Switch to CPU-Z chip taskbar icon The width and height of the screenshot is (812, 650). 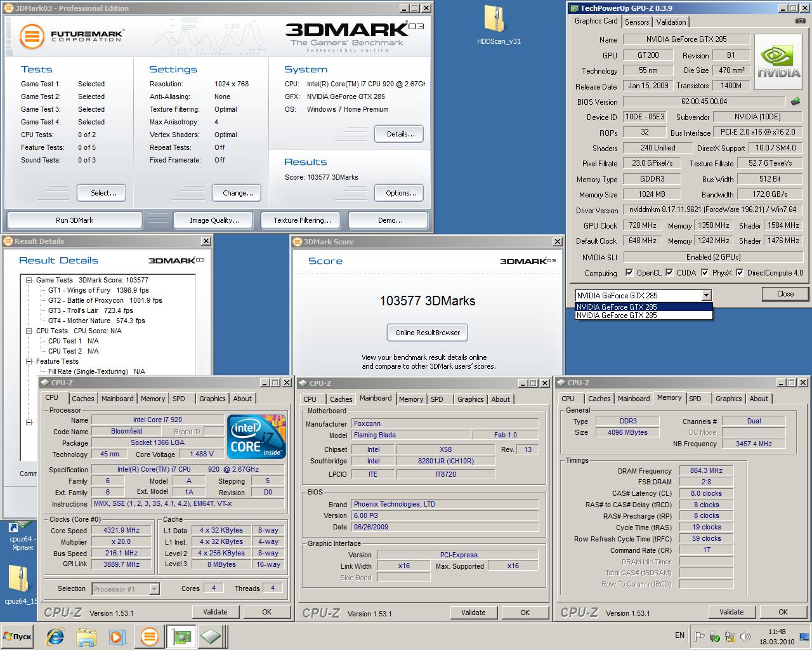click(211, 636)
